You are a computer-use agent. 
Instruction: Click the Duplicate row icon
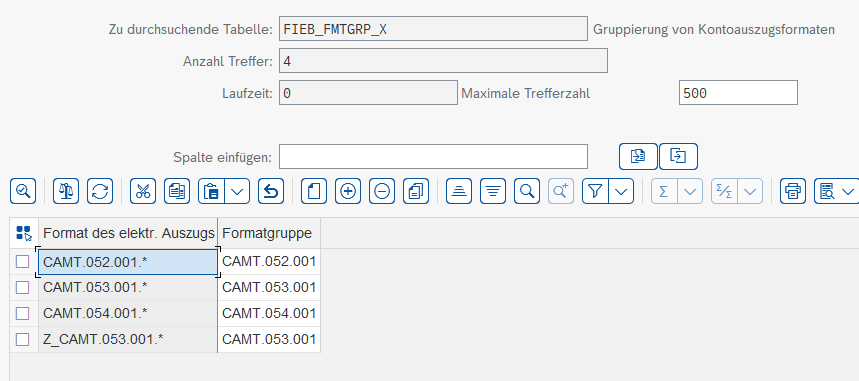(416, 191)
